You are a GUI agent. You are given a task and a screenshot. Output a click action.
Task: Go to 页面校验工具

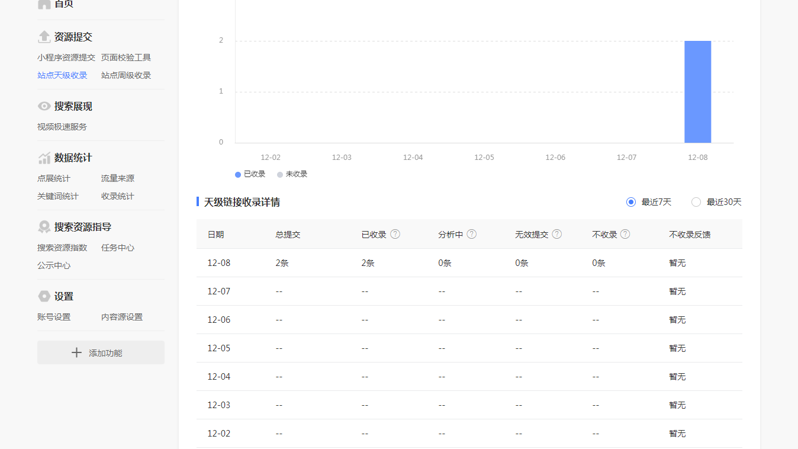126,58
